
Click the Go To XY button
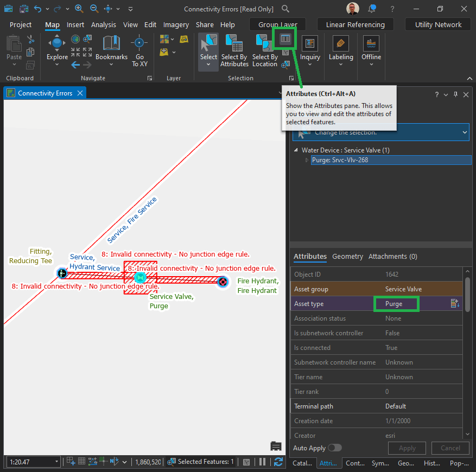click(x=139, y=49)
